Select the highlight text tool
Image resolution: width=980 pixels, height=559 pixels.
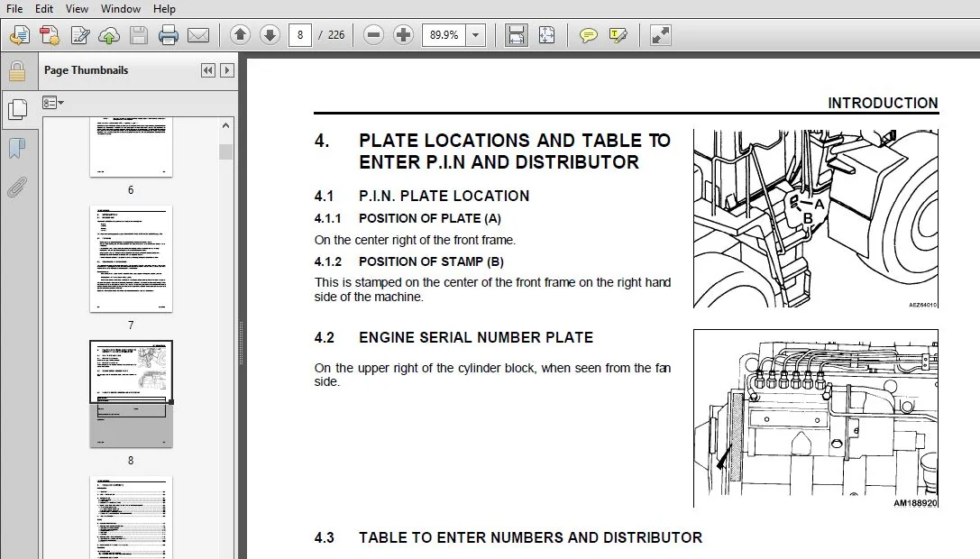[618, 35]
